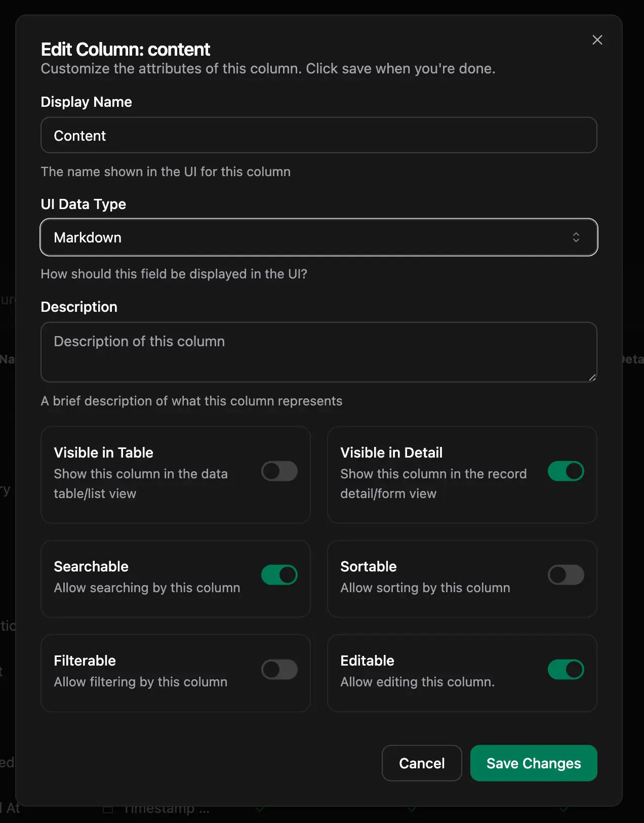This screenshot has height=823, width=644.
Task: Click the Display Name field label
Action: point(86,102)
